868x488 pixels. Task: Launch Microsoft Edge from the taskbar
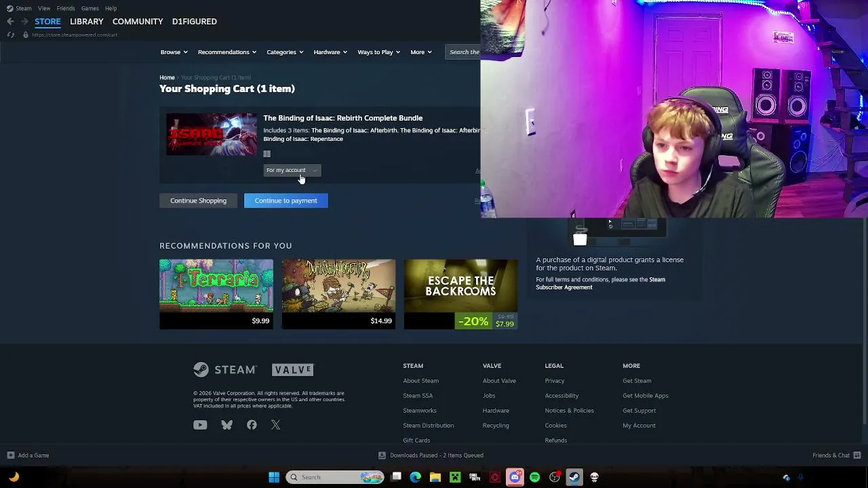(416, 477)
